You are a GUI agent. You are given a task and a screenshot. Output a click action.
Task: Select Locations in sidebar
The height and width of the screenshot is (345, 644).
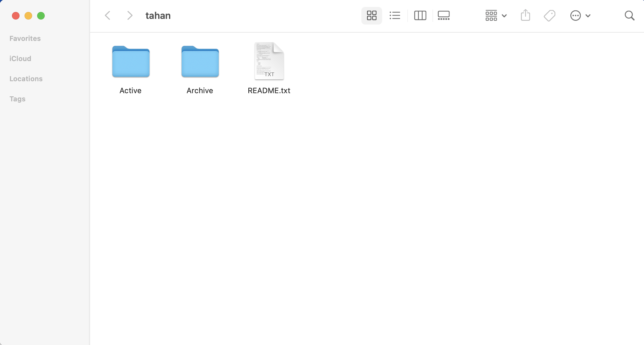tap(26, 79)
